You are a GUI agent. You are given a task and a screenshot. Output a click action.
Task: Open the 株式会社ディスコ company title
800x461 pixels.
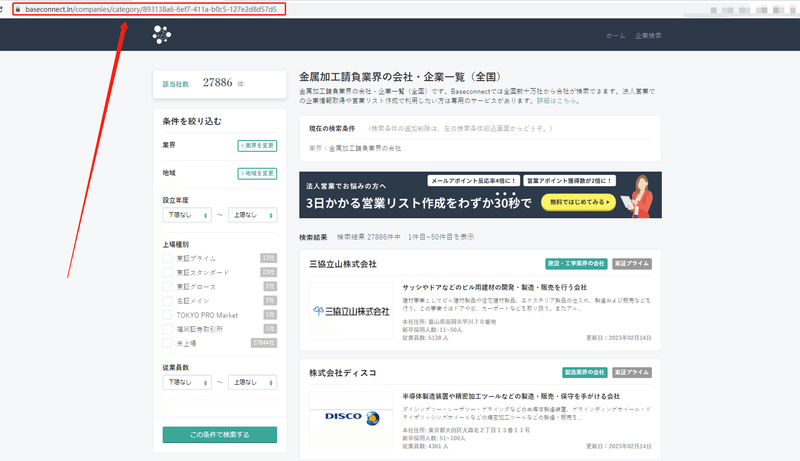pyautogui.click(x=343, y=373)
